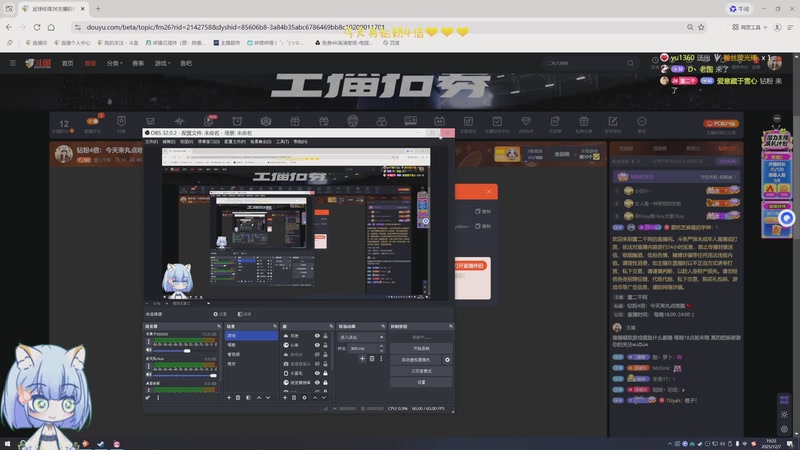Open virtual camera settings gear in Controls
This screenshot has height=450, width=800.
[447, 360]
